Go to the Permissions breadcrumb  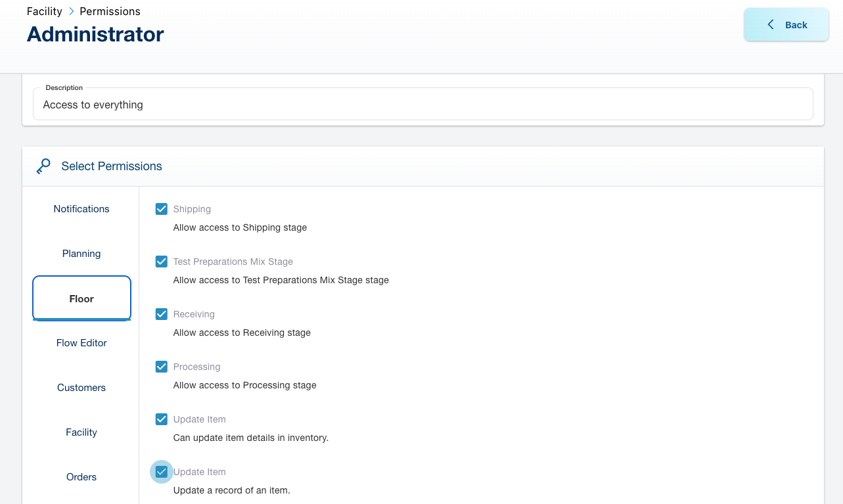pyautogui.click(x=110, y=11)
